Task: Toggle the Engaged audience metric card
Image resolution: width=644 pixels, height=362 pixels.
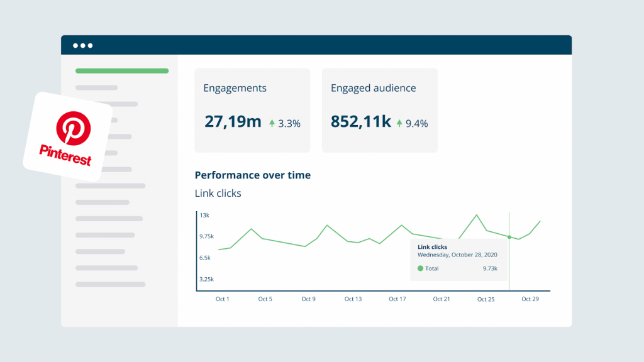Action: pos(380,110)
